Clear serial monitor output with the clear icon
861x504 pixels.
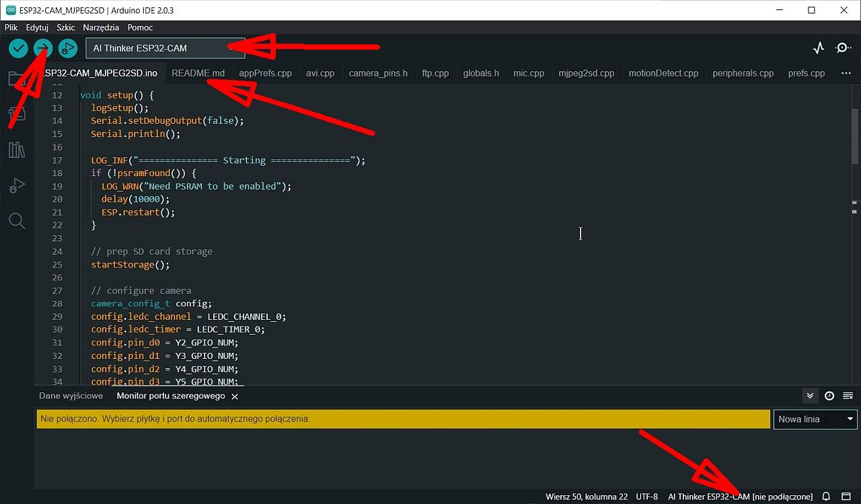[848, 396]
